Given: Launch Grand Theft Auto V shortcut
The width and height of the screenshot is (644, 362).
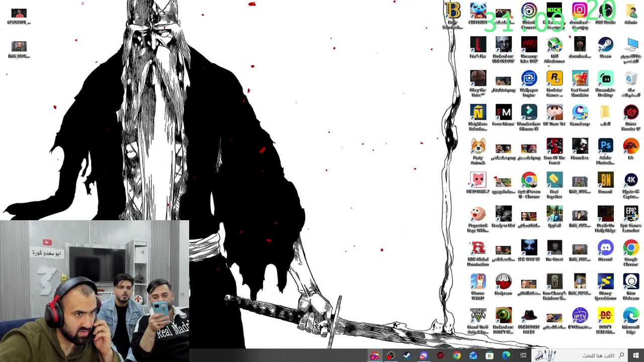Looking at the screenshot, I should (478, 320).
